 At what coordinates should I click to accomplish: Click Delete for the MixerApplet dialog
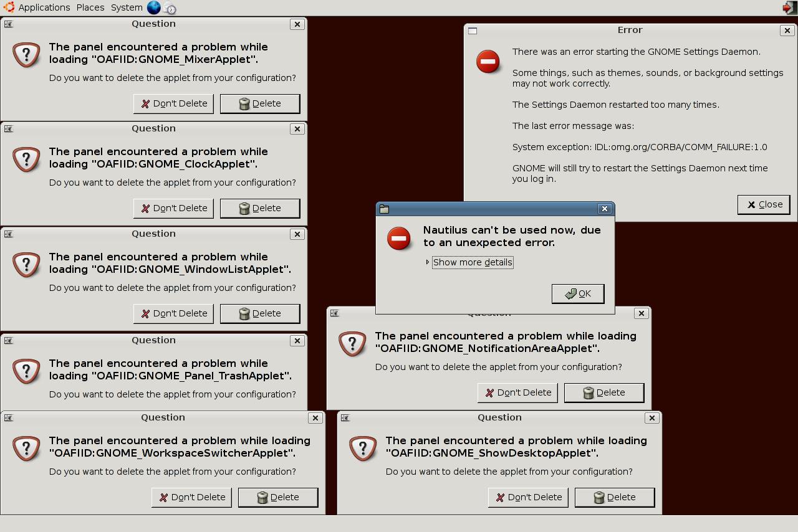[260, 103]
